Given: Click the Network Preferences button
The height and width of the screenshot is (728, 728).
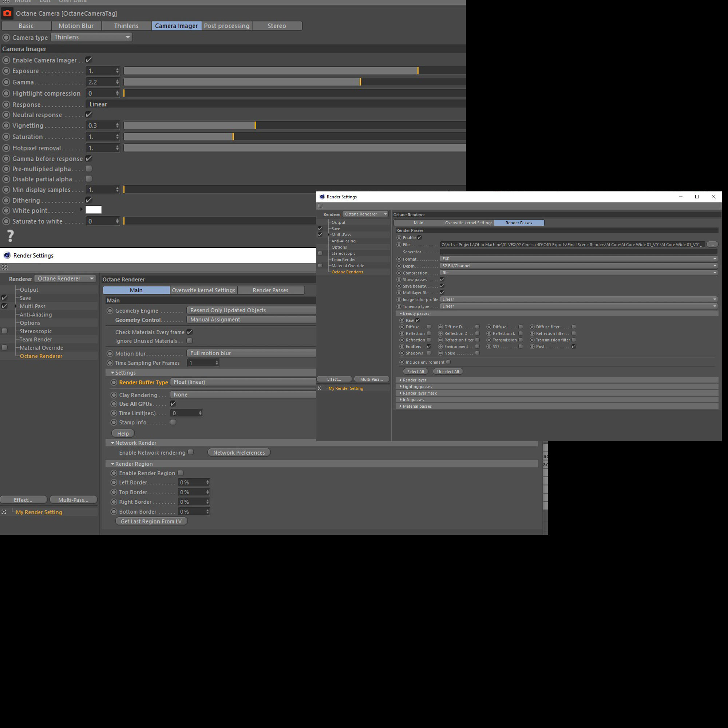Looking at the screenshot, I should [238, 452].
